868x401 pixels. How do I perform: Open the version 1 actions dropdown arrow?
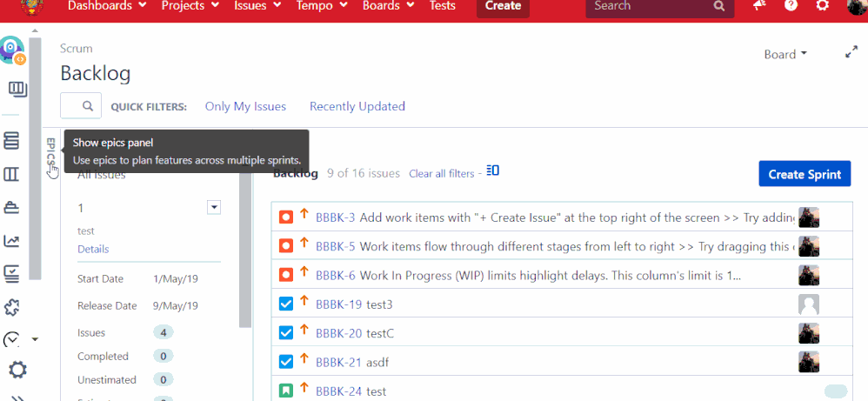[x=214, y=208]
